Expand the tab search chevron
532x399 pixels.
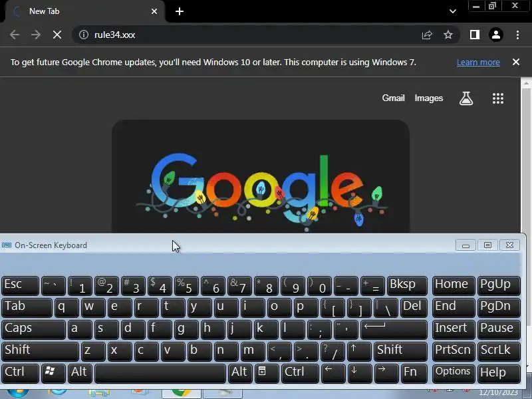click(x=452, y=11)
